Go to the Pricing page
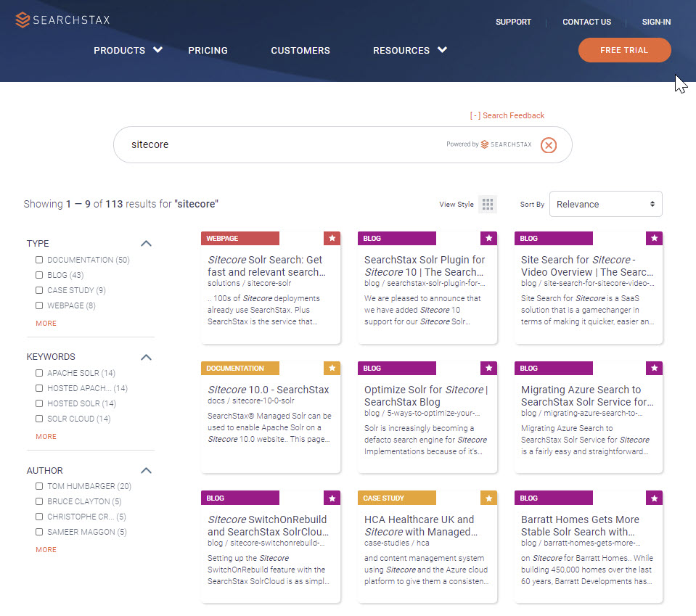Viewport: 696px width, 616px height. coord(208,51)
